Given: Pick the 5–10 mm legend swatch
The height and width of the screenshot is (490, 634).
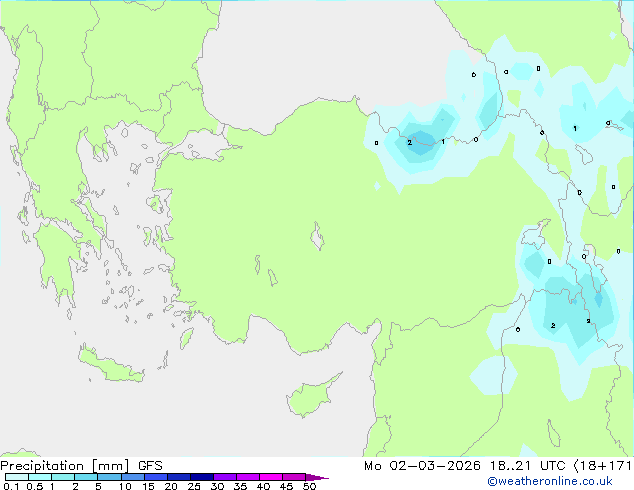Looking at the screenshot, I should click(x=109, y=477).
